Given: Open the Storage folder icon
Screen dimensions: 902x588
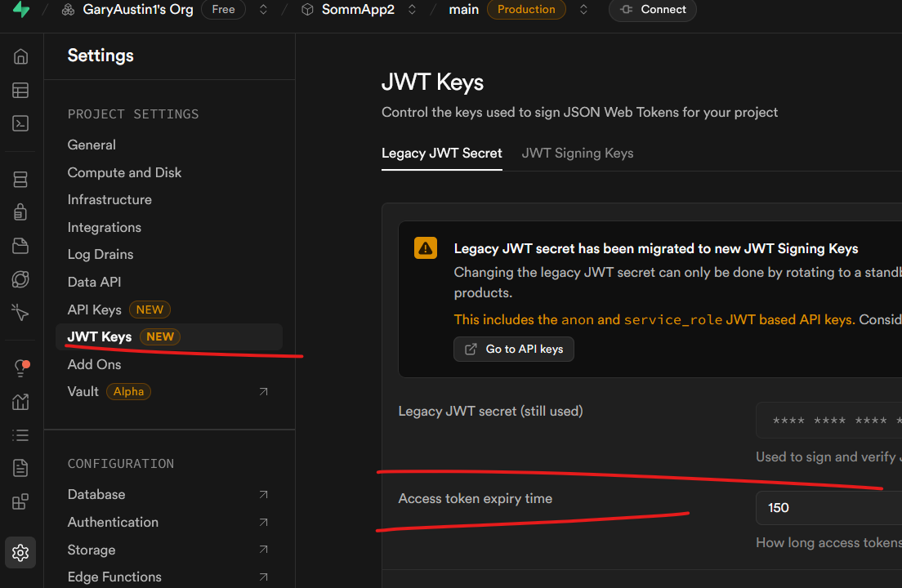Looking at the screenshot, I should point(20,246).
